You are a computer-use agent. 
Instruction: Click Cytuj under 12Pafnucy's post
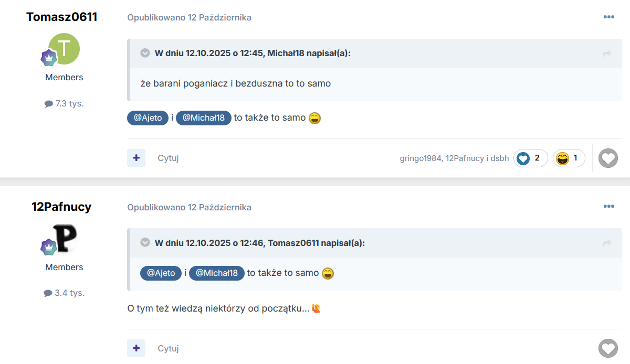pyautogui.click(x=169, y=348)
